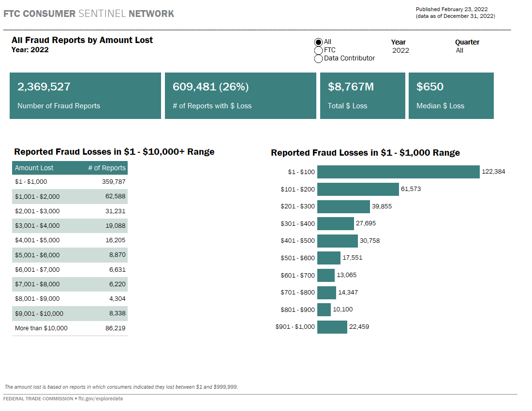
Task: Click the $9,001 - $10,000 table row
Action: pos(69,313)
